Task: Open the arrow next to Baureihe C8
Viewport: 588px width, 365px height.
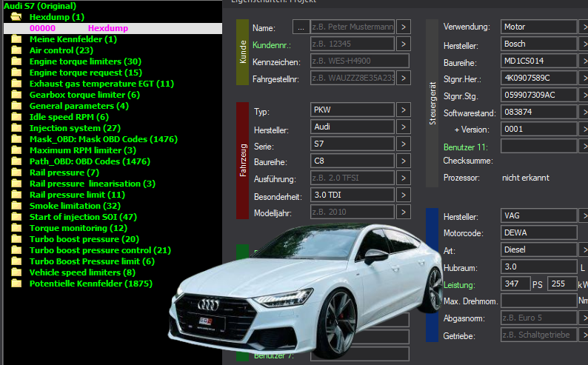Action: [404, 161]
